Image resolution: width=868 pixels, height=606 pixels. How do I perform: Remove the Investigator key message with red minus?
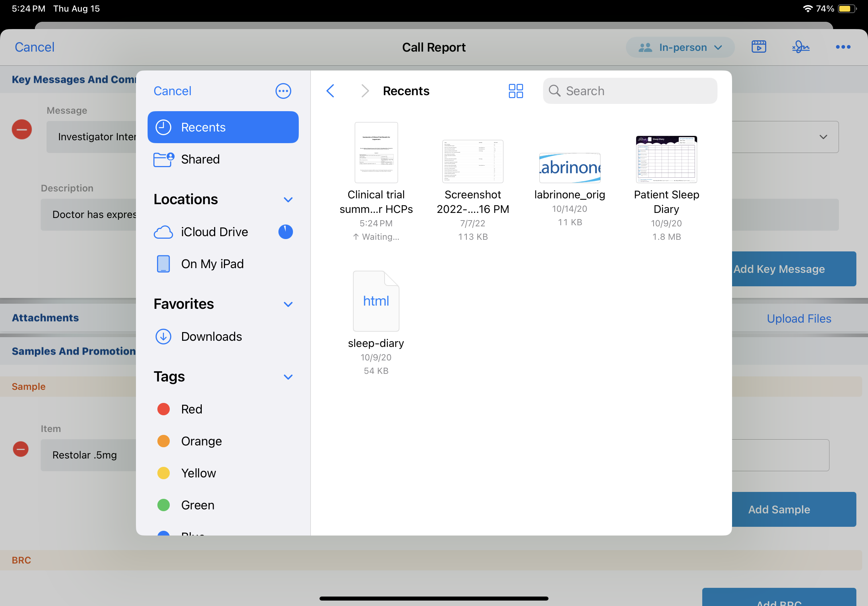pos(21,130)
